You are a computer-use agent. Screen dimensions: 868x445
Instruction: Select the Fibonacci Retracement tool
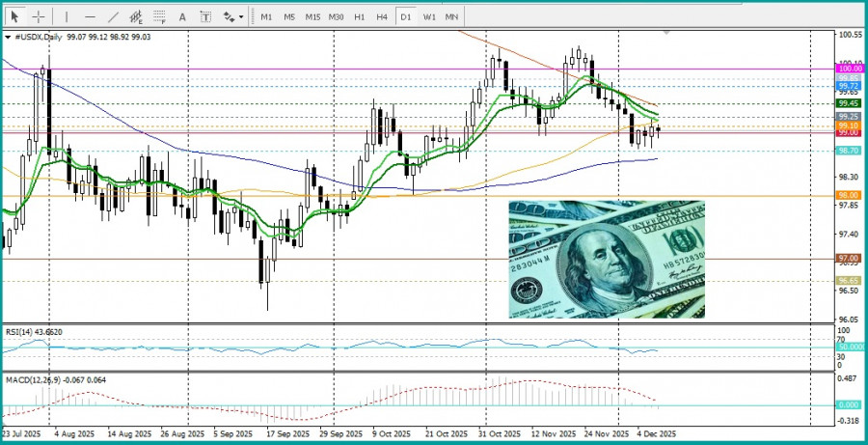coord(159,17)
